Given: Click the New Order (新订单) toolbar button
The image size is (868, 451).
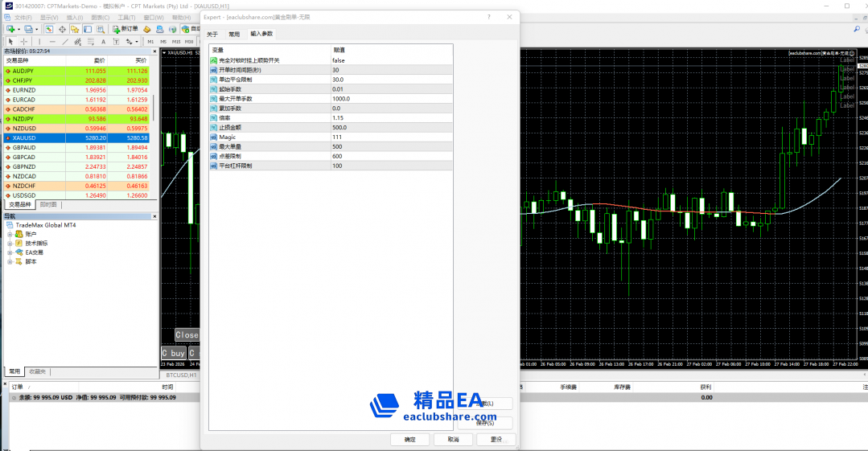Looking at the screenshot, I should tap(125, 29).
